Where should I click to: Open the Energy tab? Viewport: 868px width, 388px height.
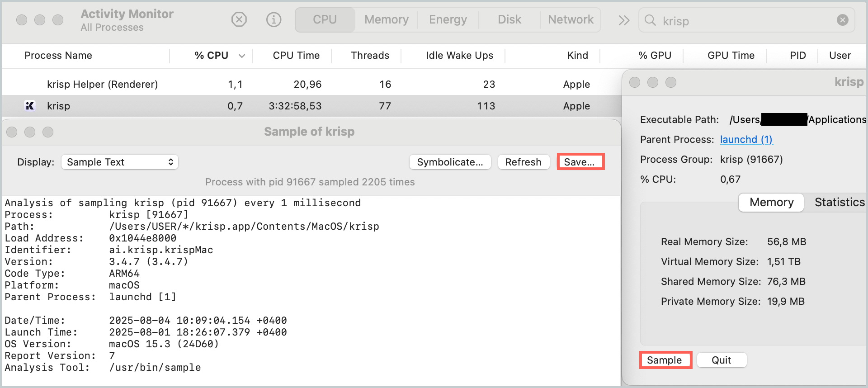(x=448, y=20)
